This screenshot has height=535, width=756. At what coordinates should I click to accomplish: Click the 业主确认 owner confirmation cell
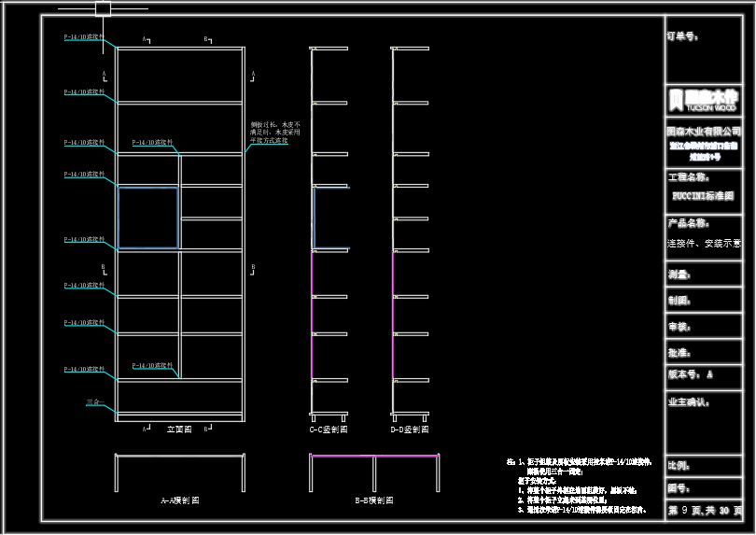coord(703,422)
